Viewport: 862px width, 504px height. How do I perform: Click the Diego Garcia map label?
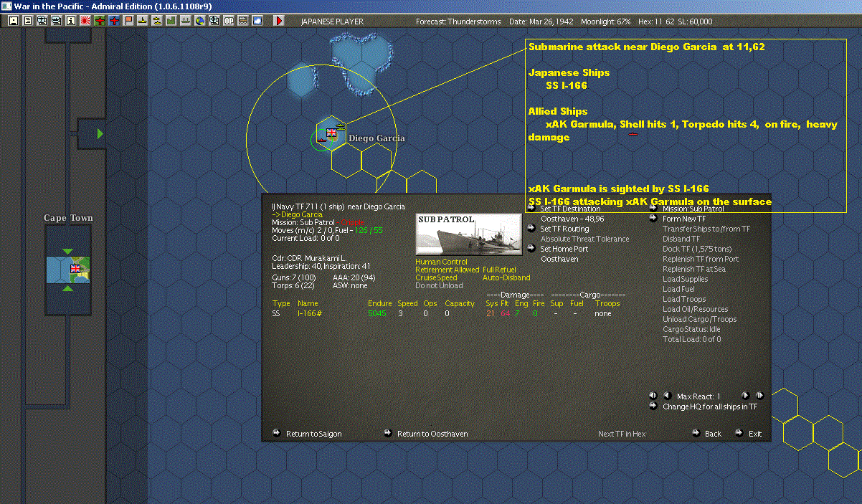[376, 138]
